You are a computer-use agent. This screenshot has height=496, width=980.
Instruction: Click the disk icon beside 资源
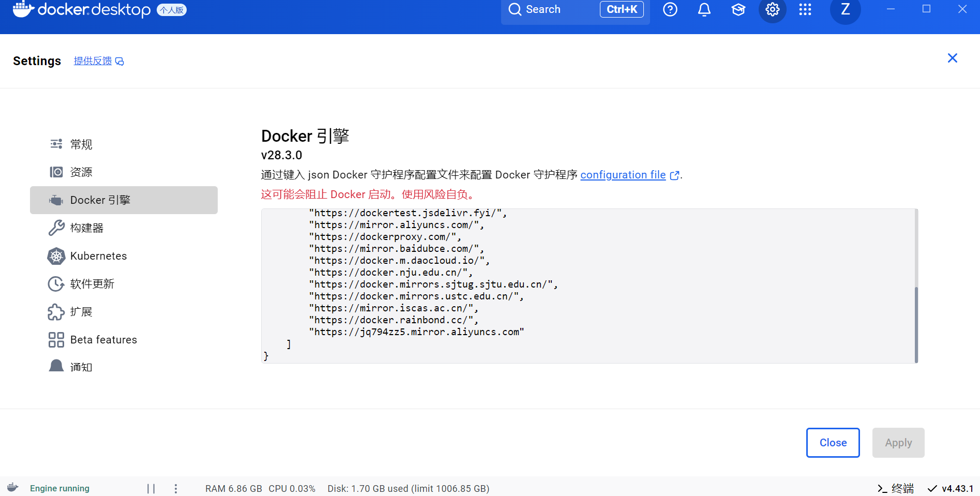click(x=56, y=172)
